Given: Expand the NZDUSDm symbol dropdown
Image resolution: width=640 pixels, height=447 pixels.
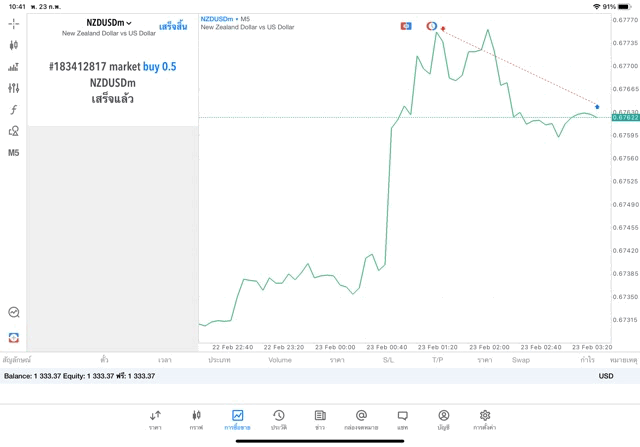Looking at the screenshot, I should (x=109, y=23).
